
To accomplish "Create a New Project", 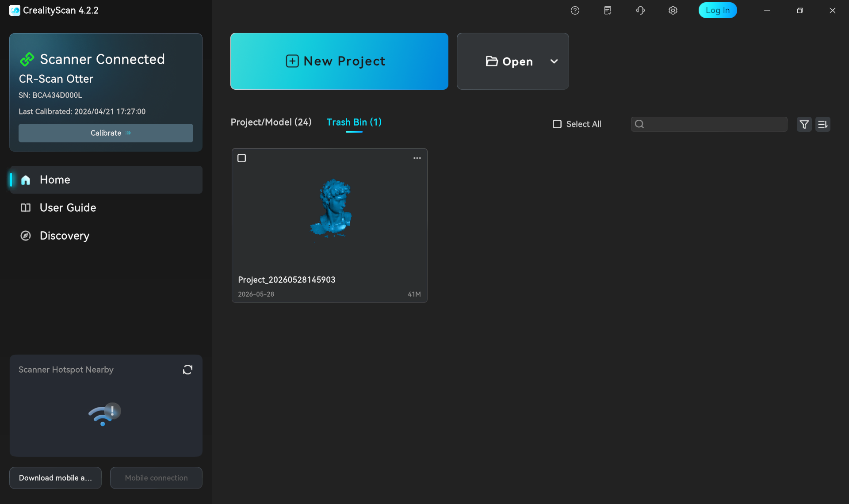I will 339,61.
